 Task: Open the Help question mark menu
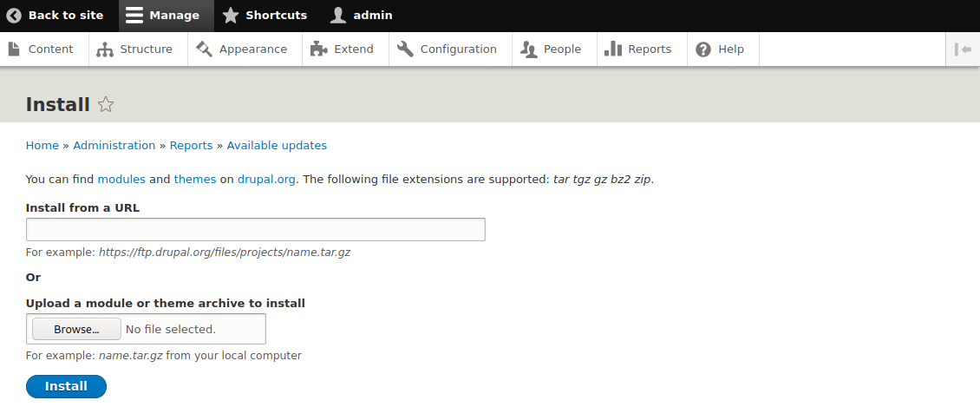[723, 49]
